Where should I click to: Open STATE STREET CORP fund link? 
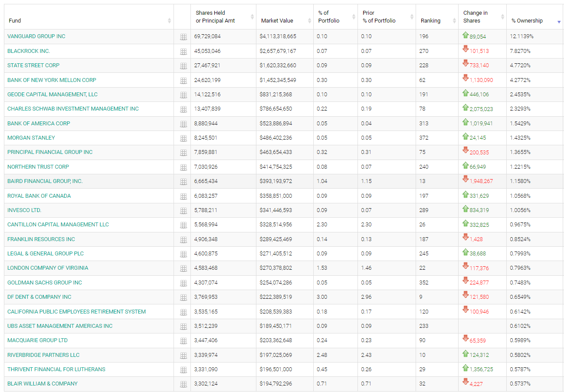33,65
